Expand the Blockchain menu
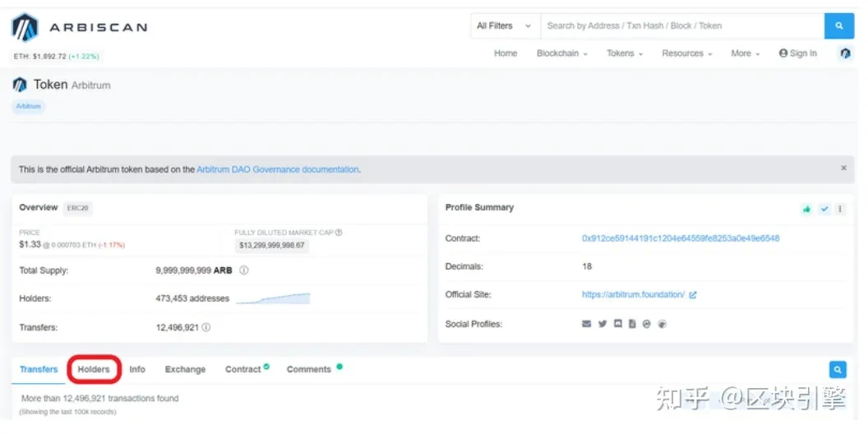Viewport: 868px width, 434px height. [562, 53]
